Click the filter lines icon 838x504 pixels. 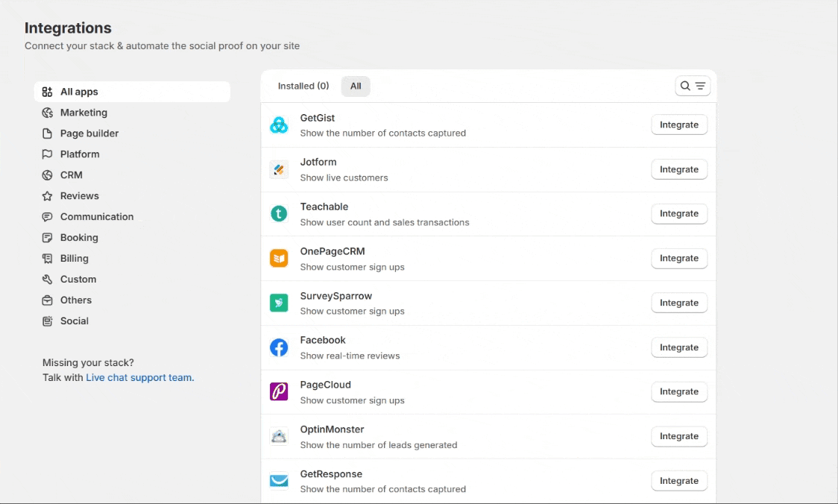[x=700, y=86]
